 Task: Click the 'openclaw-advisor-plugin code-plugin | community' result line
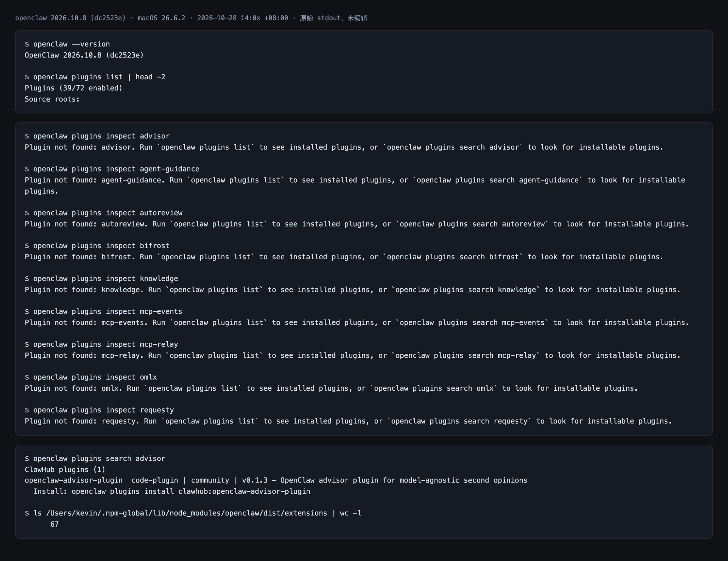[x=276, y=480]
